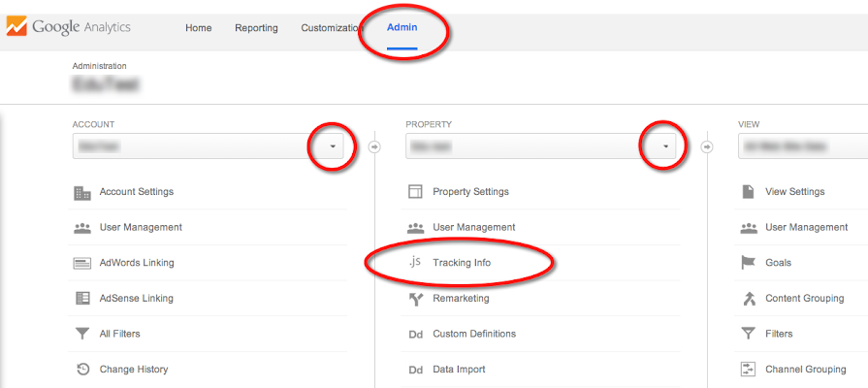868x388 pixels.
Task: Open Custom Definitions under Property
Action: pyautogui.click(x=474, y=334)
